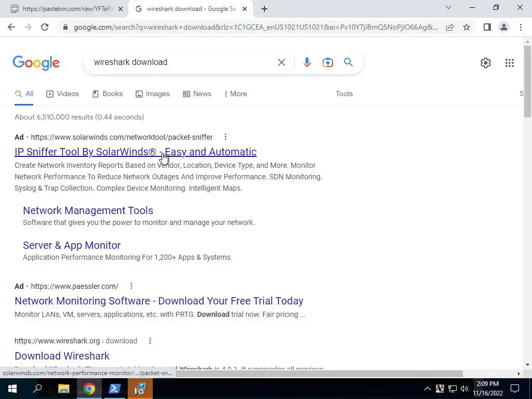Open the Google apps grid
Image resolution: width=532 pixels, height=399 pixels.
[x=509, y=63]
